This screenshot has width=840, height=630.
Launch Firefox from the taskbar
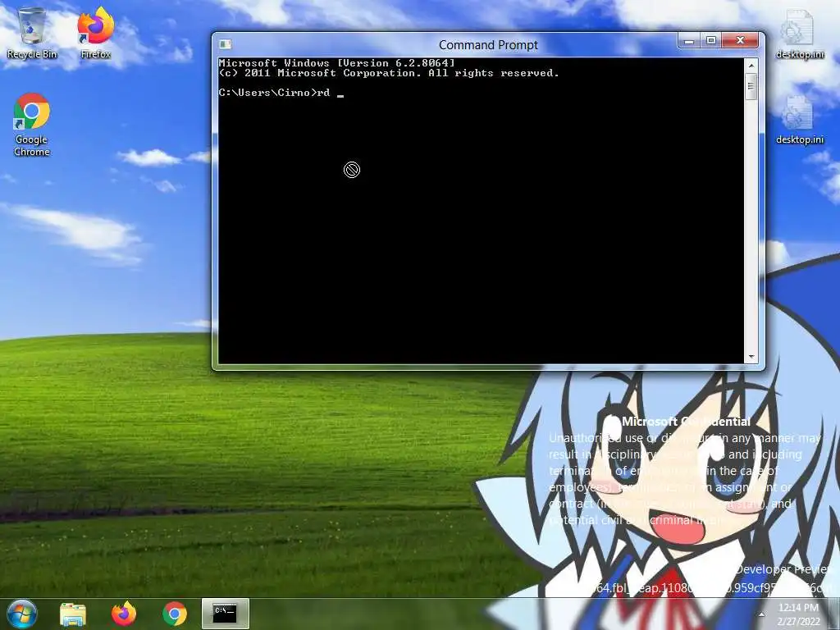click(124, 614)
